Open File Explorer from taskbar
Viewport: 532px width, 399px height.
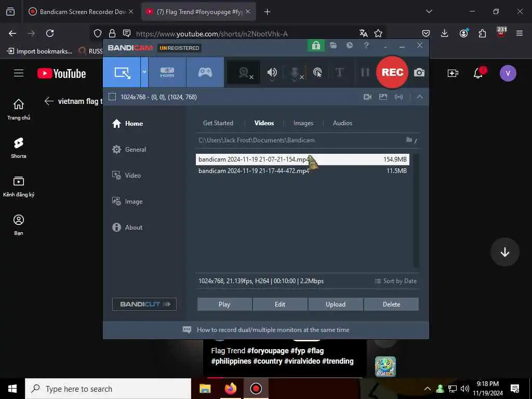pyautogui.click(x=205, y=389)
